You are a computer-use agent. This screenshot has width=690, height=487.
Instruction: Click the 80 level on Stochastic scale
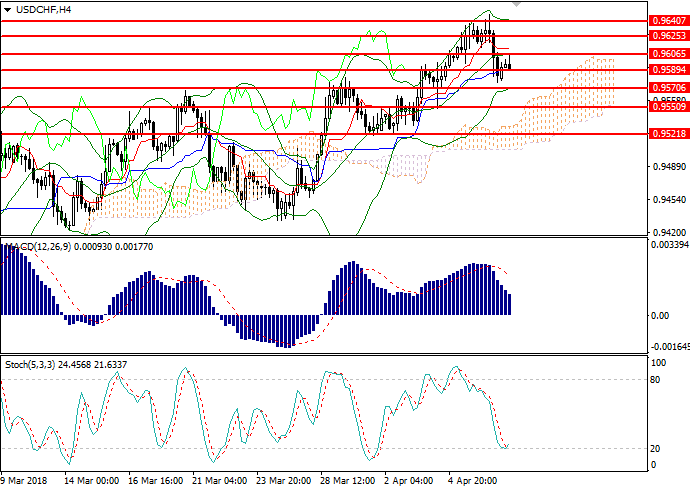tap(656, 379)
